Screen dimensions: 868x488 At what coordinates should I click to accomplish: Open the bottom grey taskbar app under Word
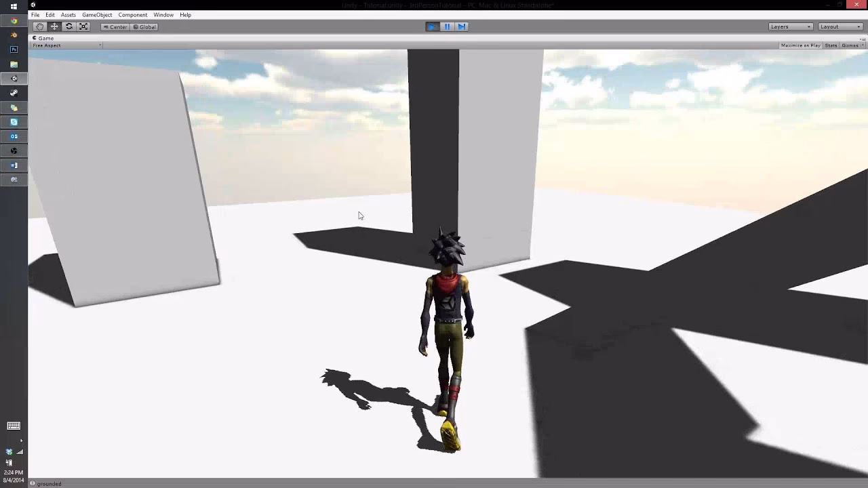click(14, 180)
